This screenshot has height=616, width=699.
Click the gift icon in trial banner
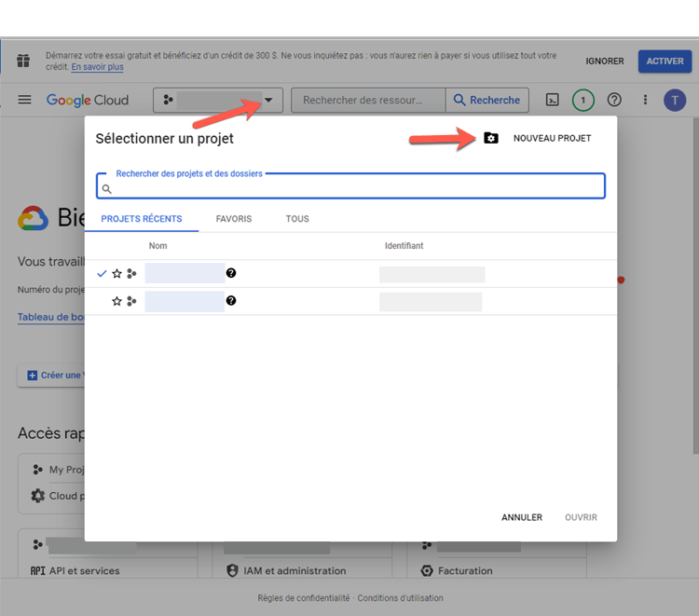[x=23, y=61]
